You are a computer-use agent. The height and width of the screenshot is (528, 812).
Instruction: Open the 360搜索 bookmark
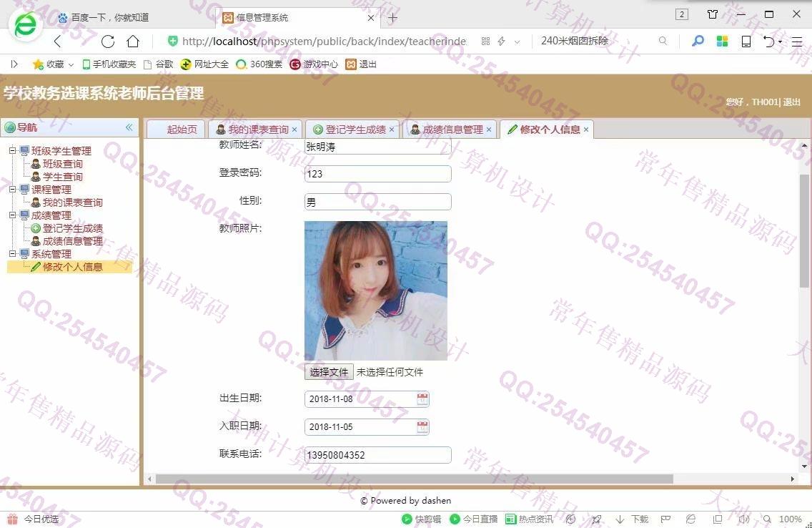click(x=259, y=64)
